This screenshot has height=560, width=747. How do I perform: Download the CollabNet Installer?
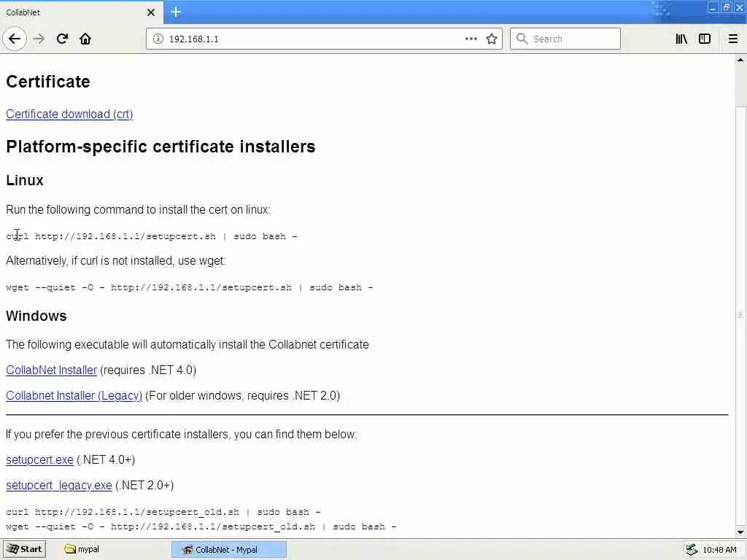(52, 370)
